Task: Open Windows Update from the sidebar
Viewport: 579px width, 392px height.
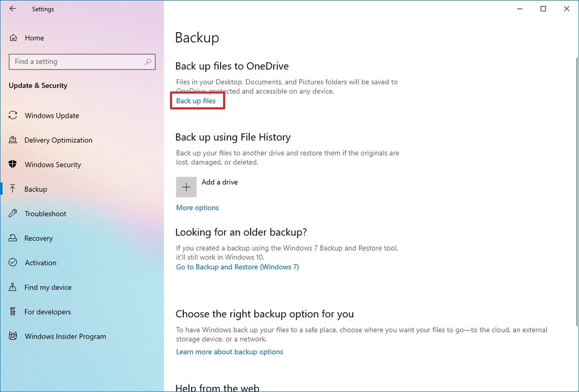Action: pos(51,115)
